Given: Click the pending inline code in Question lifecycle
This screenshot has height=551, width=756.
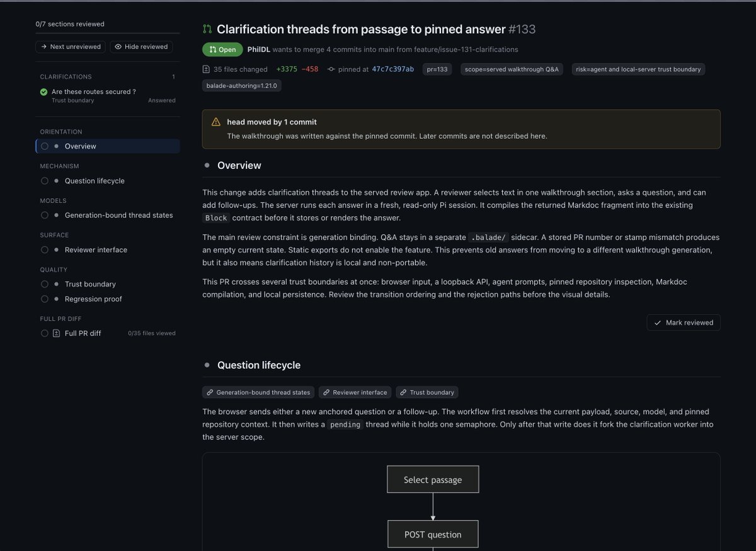Looking at the screenshot, I should 345,425.
